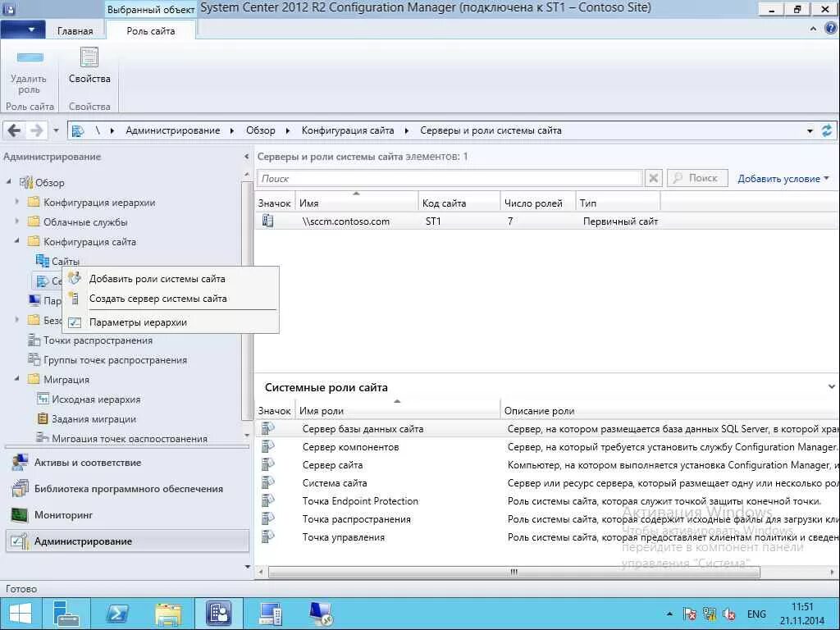Click Администрирование in the breadcrumb
Viewport: 840px width, 630px height.
(x=172, y=130)
